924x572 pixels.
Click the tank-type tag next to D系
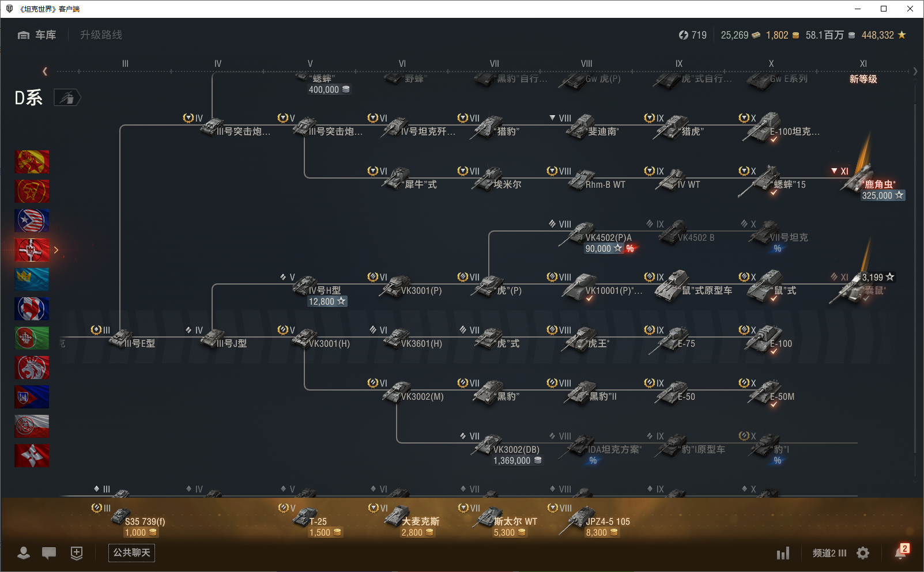click(67, 98)
